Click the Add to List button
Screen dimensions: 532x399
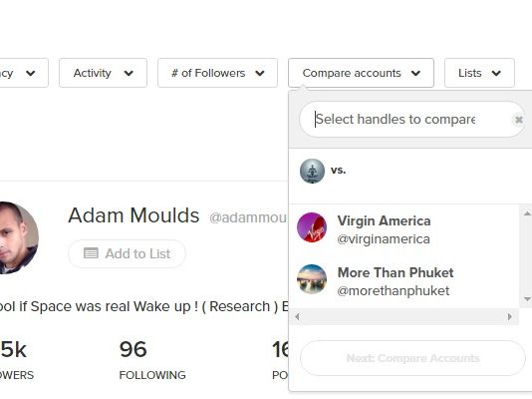(127, 253)
